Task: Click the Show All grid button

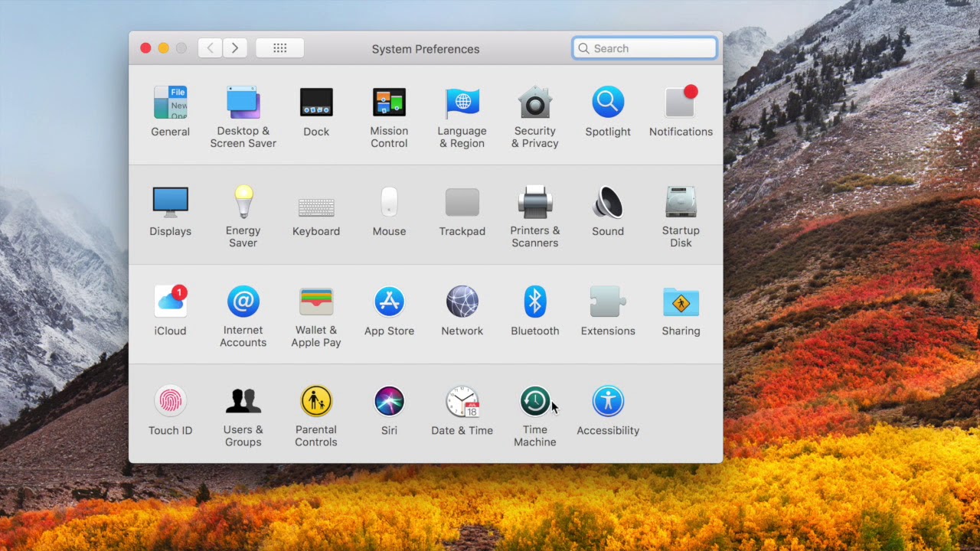Action: (x=279, y=48)
